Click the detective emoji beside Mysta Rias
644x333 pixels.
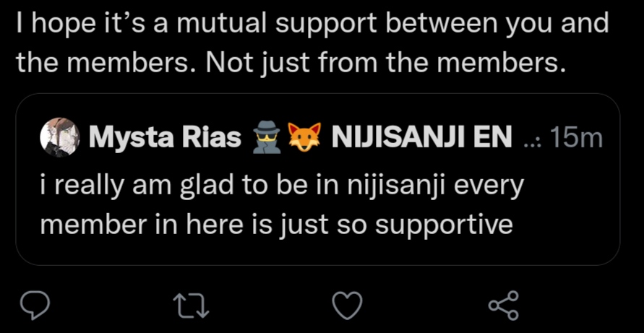(263, 137)
